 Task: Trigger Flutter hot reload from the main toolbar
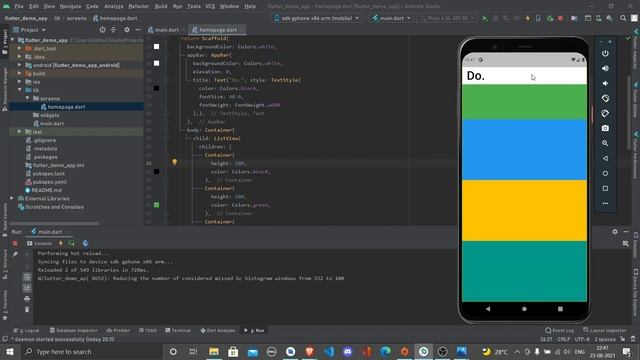click(x=528, y=18)
